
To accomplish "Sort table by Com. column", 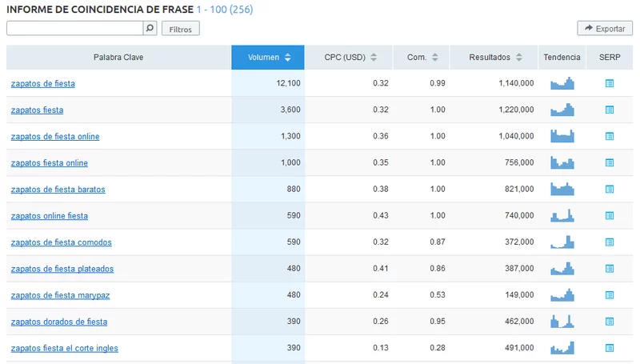I will [x=422, y=57].
